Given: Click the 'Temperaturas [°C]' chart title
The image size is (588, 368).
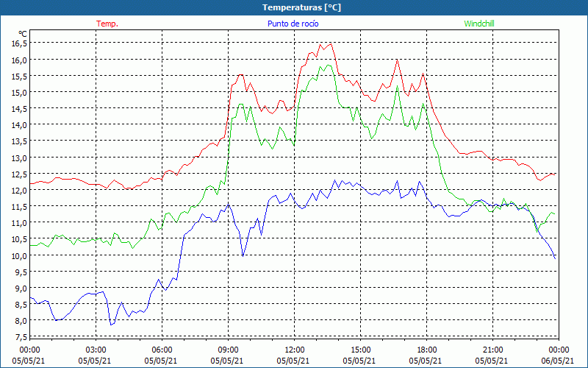Looking at the screenshot, I should tap(301, 7).
